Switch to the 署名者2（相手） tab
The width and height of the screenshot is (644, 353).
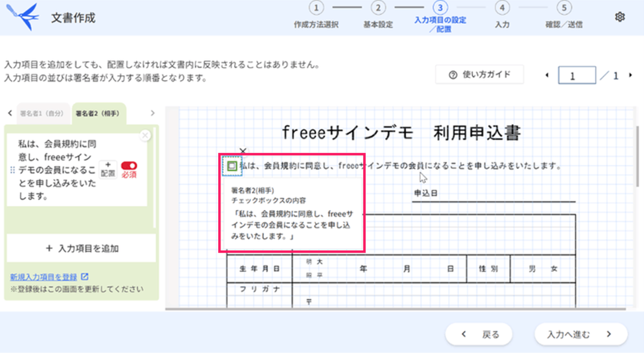98,113
